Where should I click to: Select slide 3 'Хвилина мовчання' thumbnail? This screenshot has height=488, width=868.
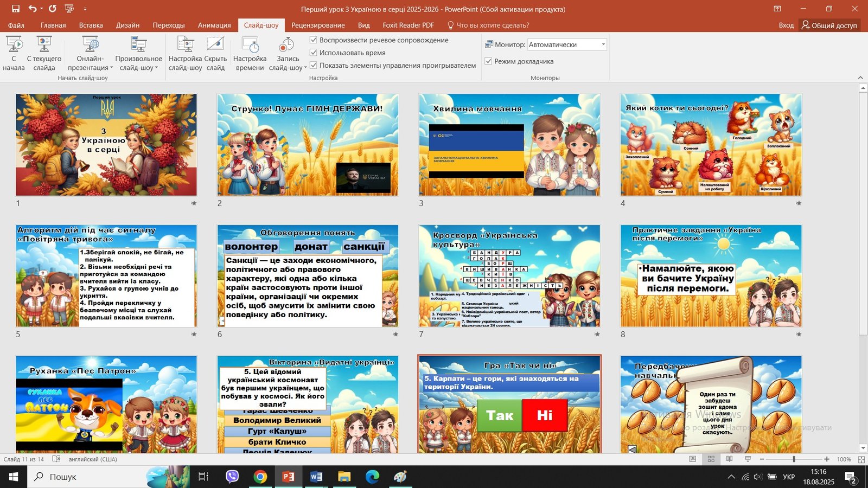(x=509, y=145)
